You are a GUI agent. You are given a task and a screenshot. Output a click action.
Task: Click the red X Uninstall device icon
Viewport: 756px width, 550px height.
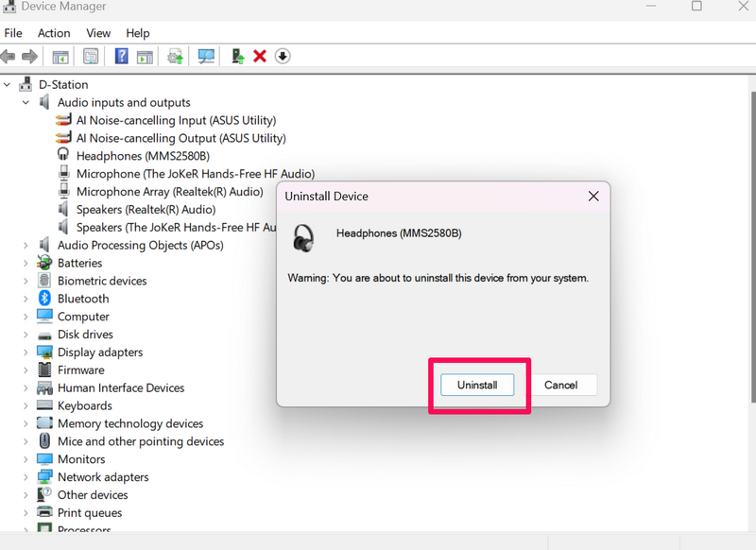(x=260, y=57)
